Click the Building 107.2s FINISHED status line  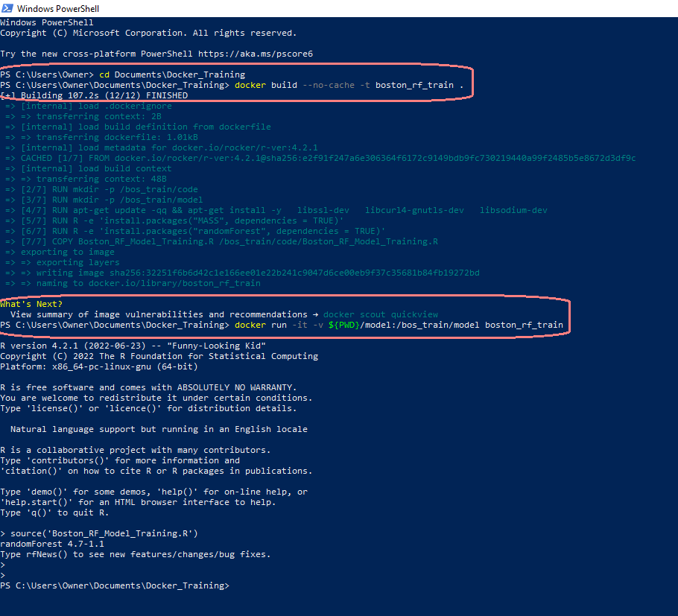point(97,95)
